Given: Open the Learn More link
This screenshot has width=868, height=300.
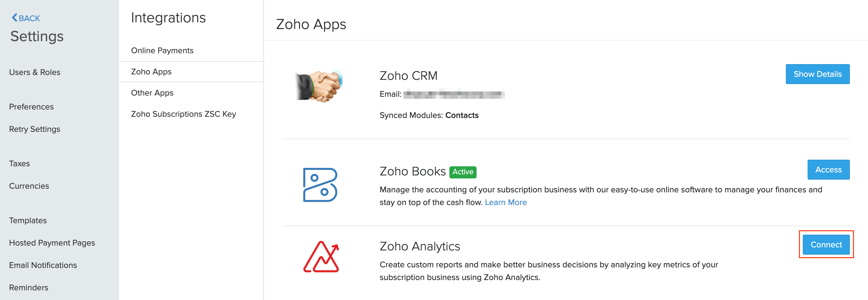Looking at the screenshot, I should tap(506, 202).
